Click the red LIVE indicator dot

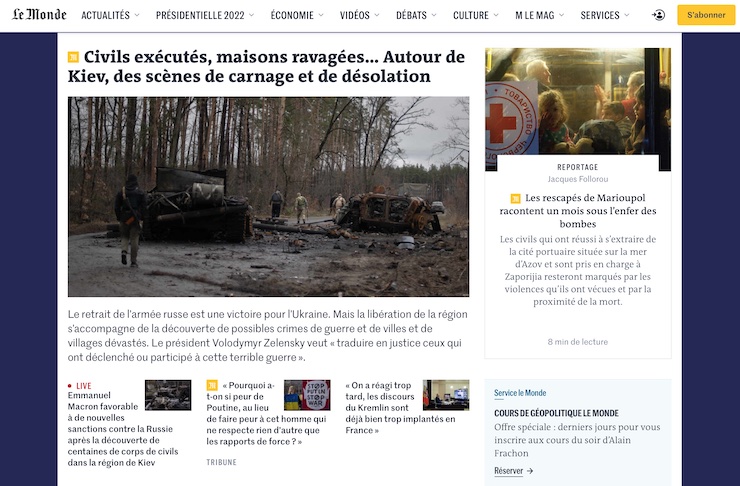point(70,385)
